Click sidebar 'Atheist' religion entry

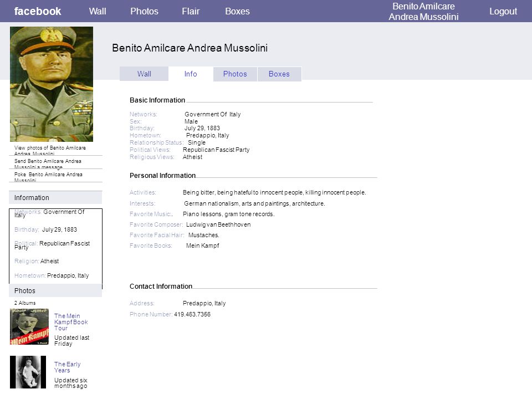coord(49,261)
